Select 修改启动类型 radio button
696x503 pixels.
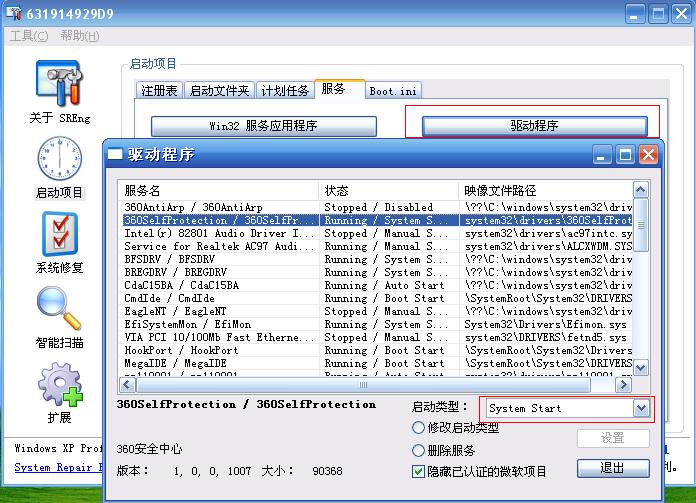click(418, 428)
